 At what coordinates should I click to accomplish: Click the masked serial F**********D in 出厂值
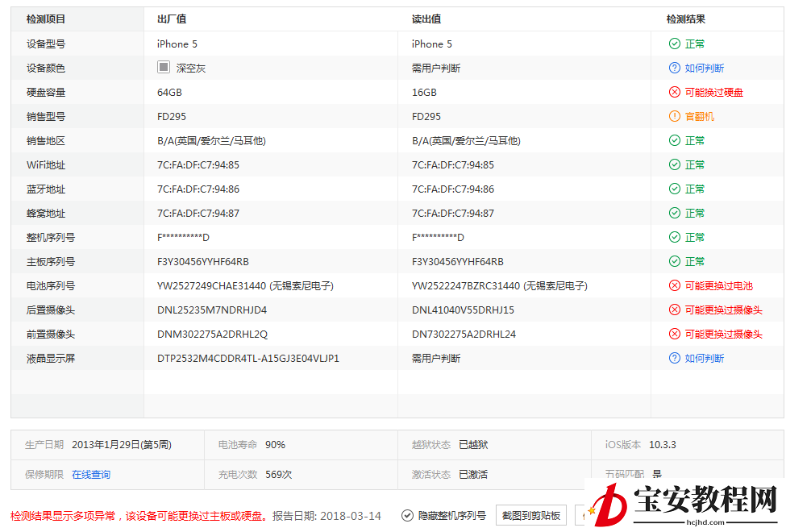pos(183,237)
